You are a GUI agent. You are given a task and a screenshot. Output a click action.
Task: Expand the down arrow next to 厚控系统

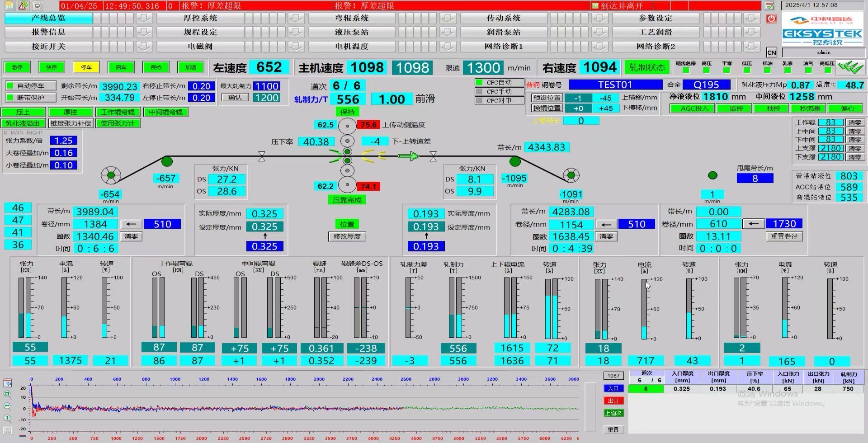[x=296, y=18]
